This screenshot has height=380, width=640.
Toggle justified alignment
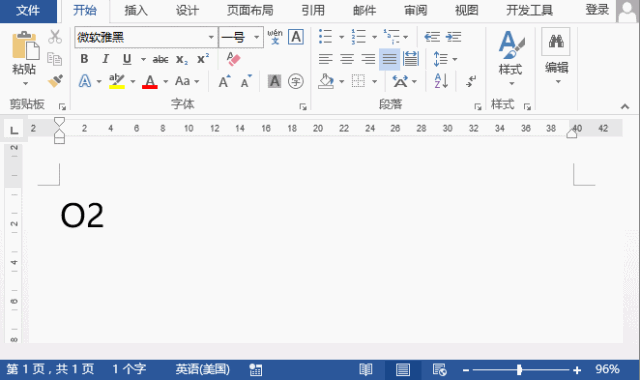click(389, 60)
